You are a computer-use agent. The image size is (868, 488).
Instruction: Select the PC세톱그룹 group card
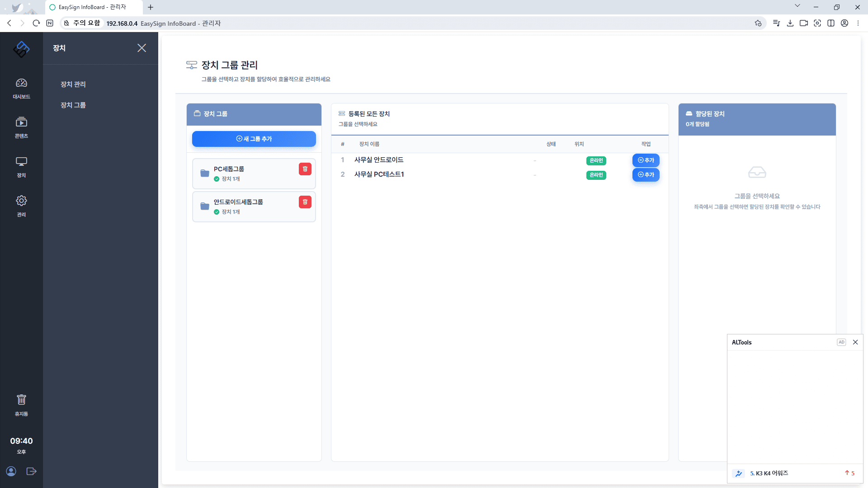[x=249, y=174]
